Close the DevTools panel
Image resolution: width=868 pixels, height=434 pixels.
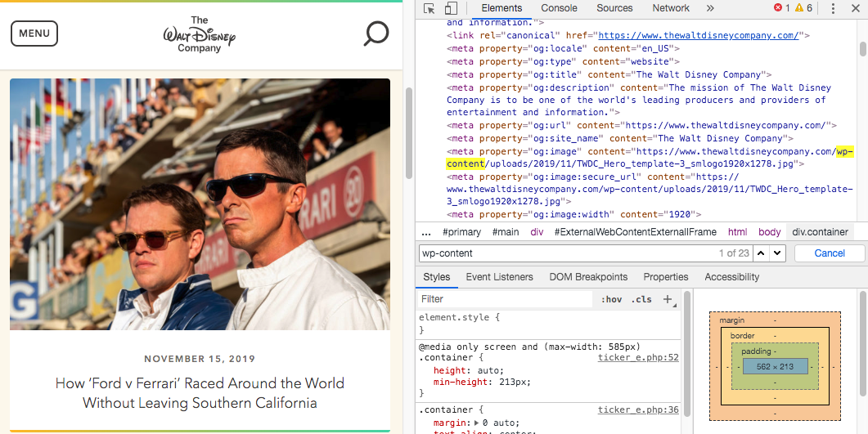pyautogui.click(x=855, y=8)
